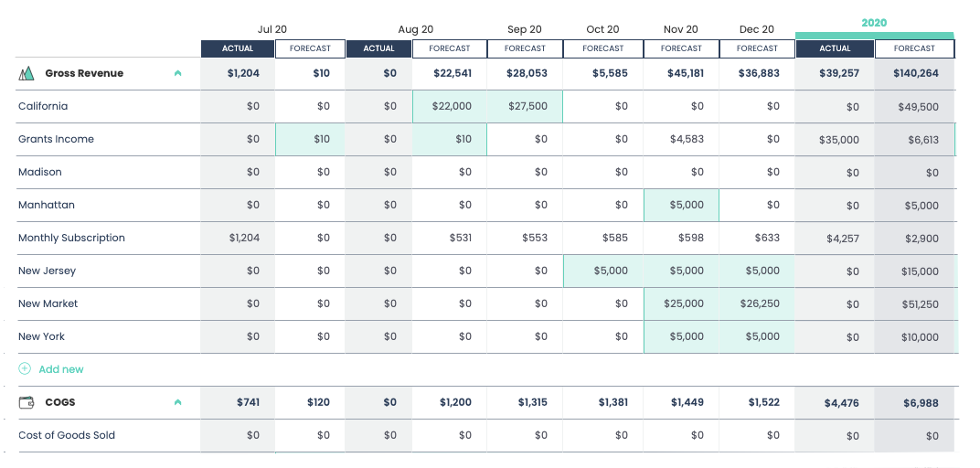Click the Cost of Goods Sold row label
Image resolution: width=980 pixels, height=468 pixels.
coord(67,435)
